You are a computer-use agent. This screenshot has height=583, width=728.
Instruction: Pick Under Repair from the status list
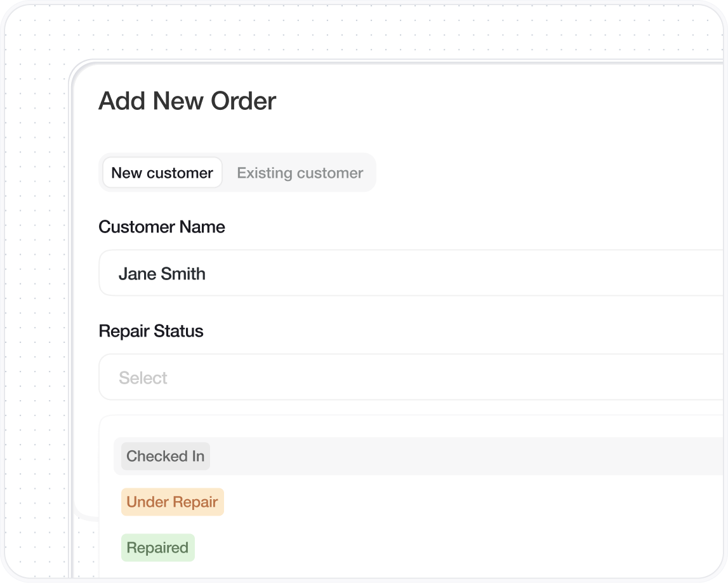click(172, 502)
